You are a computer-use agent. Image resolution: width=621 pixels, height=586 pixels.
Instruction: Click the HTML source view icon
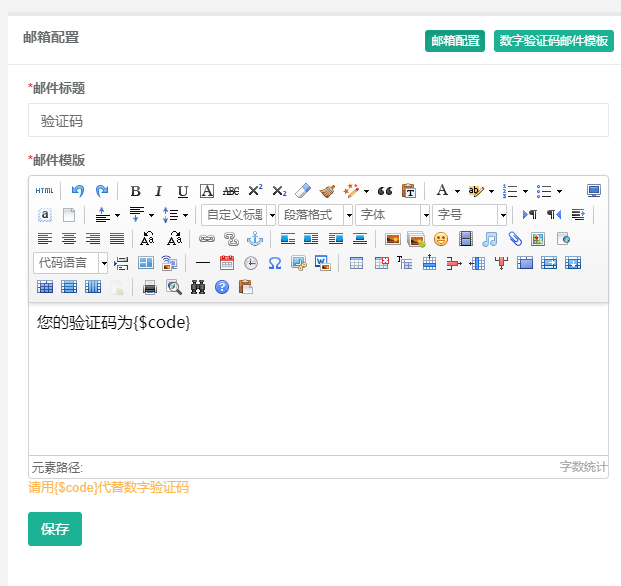point(45,191)
